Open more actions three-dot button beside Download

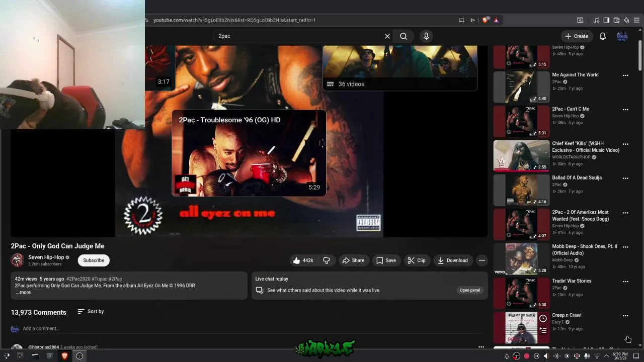pyautogui.click(x=481, y=260)
